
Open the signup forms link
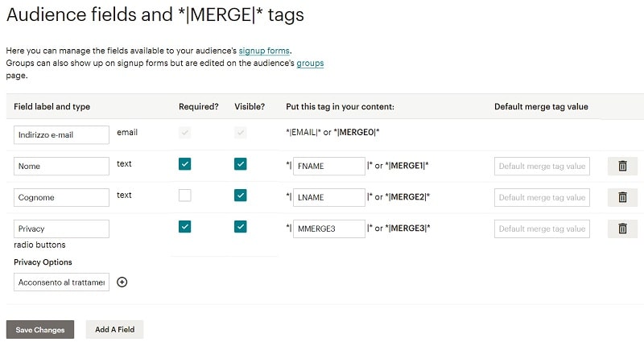click(x=264, y=51)
